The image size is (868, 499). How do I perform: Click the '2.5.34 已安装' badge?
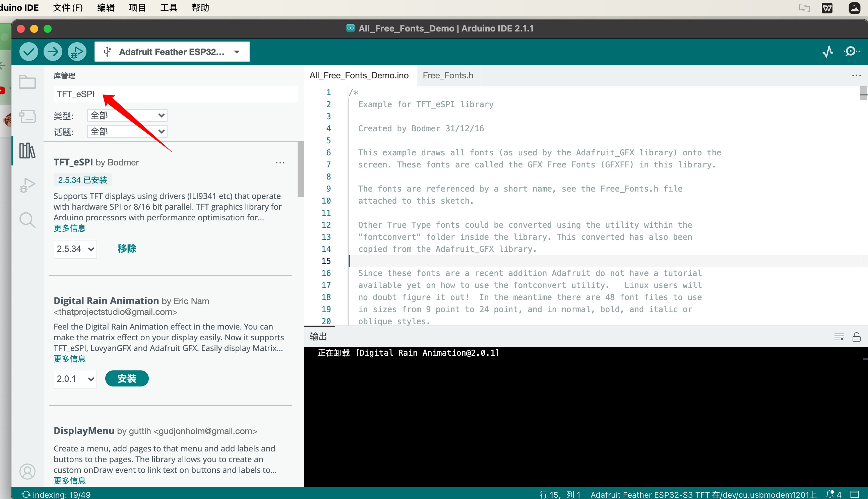coord(82,180)
